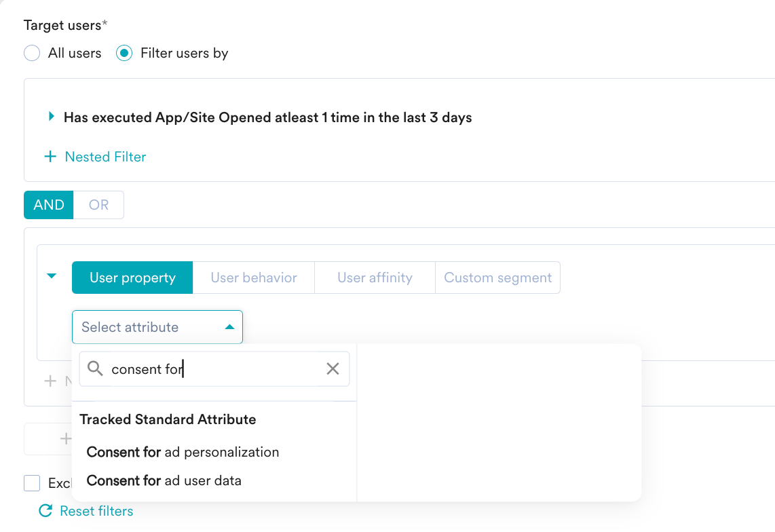775x532 pixels.
Task: Clear the attribute search with X icon
Action: 333,368
